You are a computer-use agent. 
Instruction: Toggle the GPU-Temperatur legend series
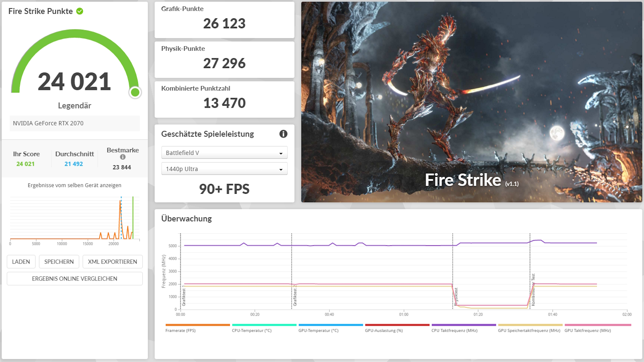318,330
